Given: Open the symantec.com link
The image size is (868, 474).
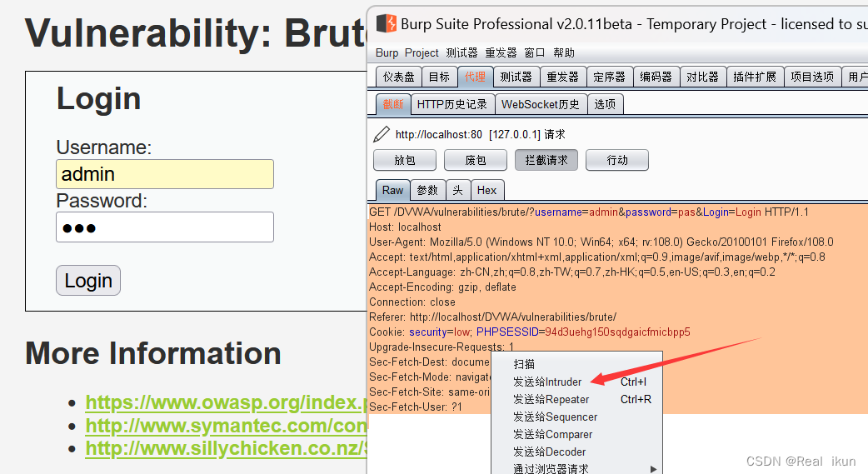Looking at the screenshot, I should click(227, 426).
